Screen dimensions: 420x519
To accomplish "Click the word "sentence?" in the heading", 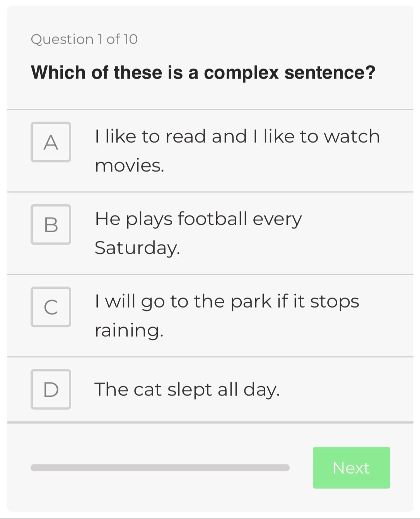I will [330, 72].
